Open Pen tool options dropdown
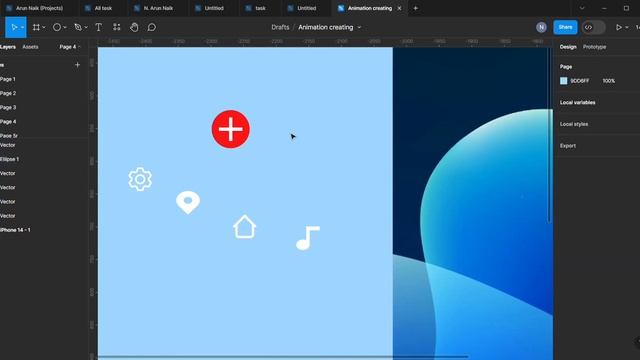640x360 pixels. (x=86, y=27)
